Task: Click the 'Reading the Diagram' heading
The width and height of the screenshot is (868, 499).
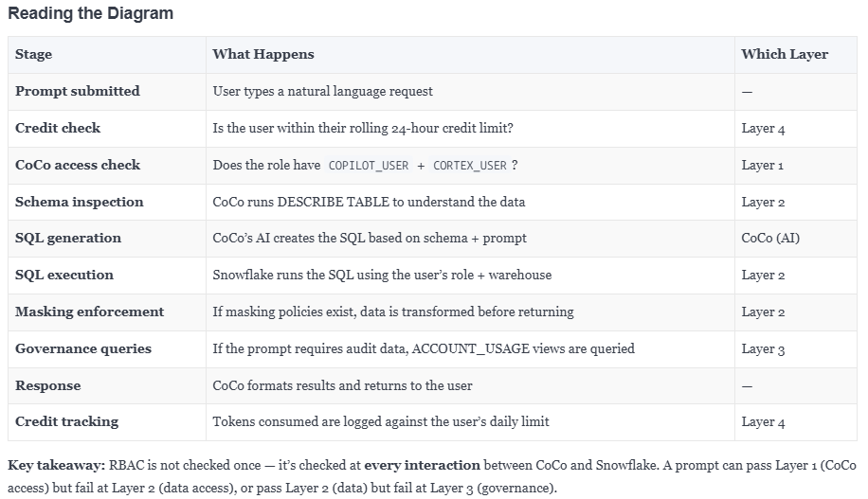Action: pyautogui.click(x=90, y=13)
